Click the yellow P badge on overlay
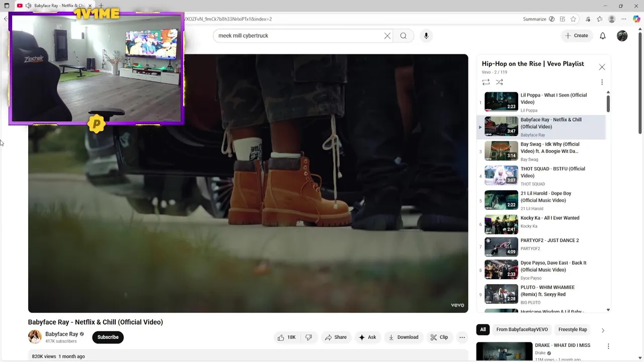 tap(97, 124)
